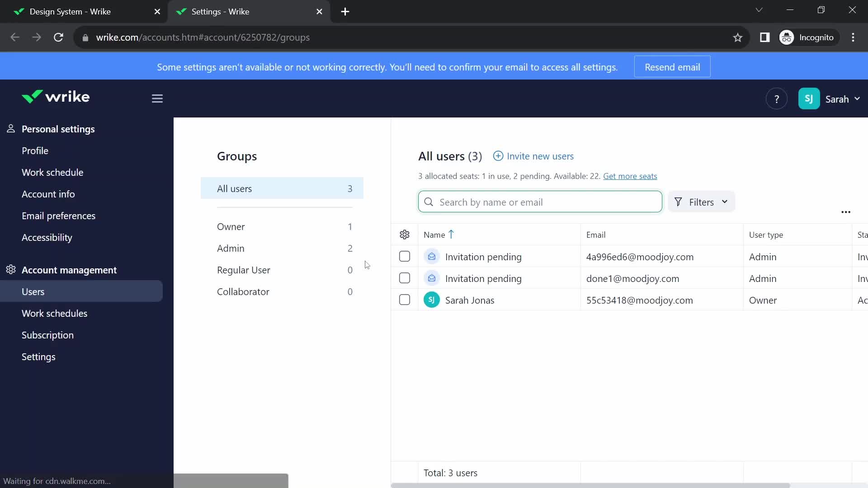Toggle checkbox for Sarah Jonas row

(404, 300)
